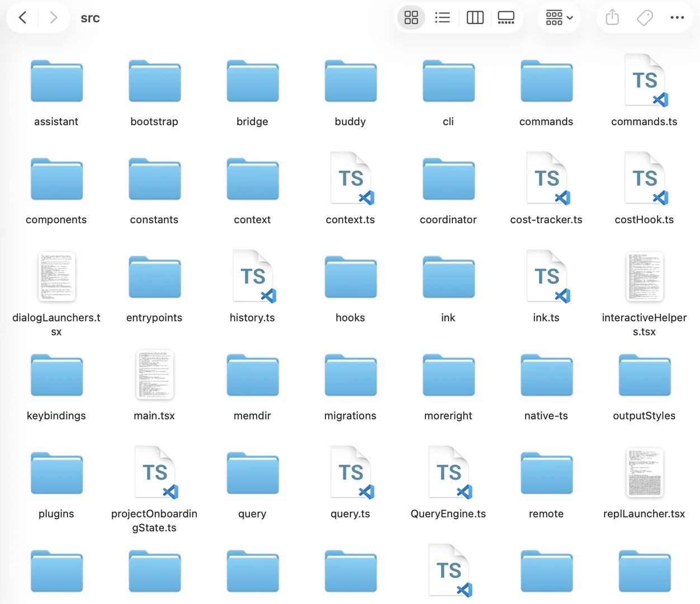This screenshot has height=604, width=700.
Task: Select the ink folder icon
Action: pos(448,277)
